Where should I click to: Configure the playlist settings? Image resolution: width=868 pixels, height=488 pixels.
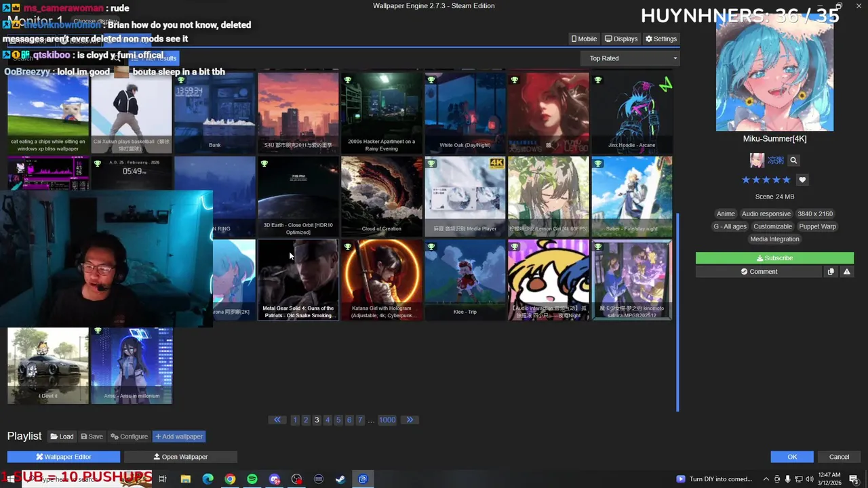[x=129, y=436]
